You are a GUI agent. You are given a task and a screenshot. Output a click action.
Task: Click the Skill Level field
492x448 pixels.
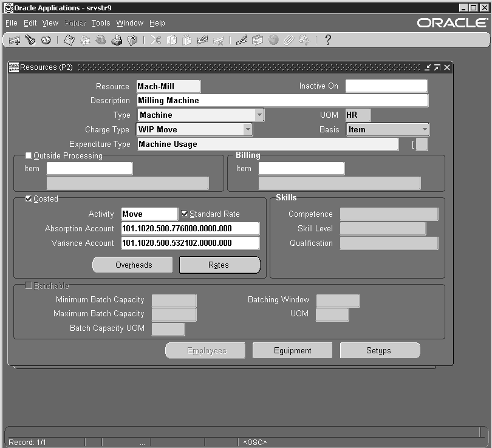pos(383,228)
